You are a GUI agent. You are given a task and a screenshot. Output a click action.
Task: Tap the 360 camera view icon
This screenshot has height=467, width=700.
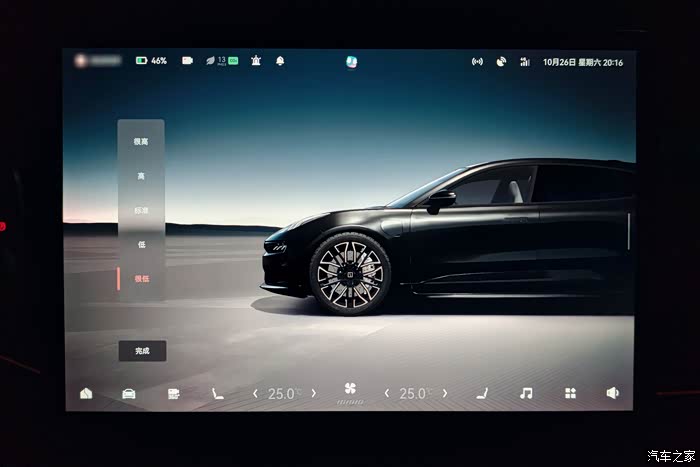click(174, 393)
